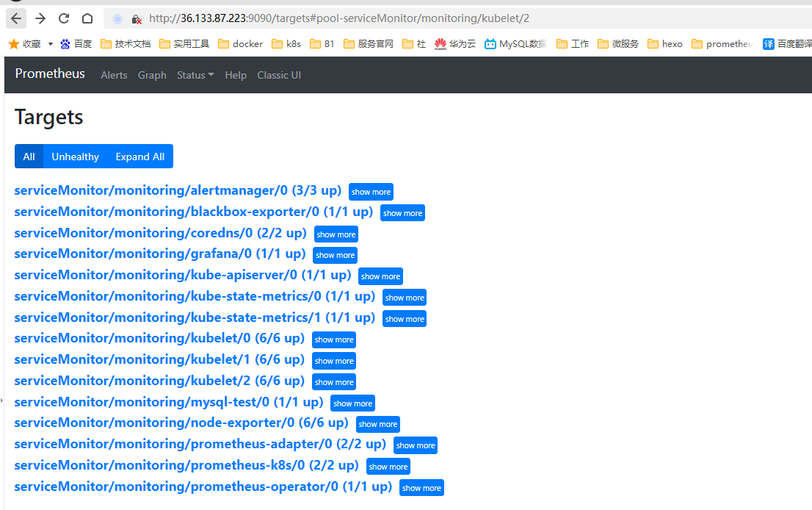Open the 百度 bookmark
Image resolution: width=812 pixels, height=510 pixels.
(76, 44)
